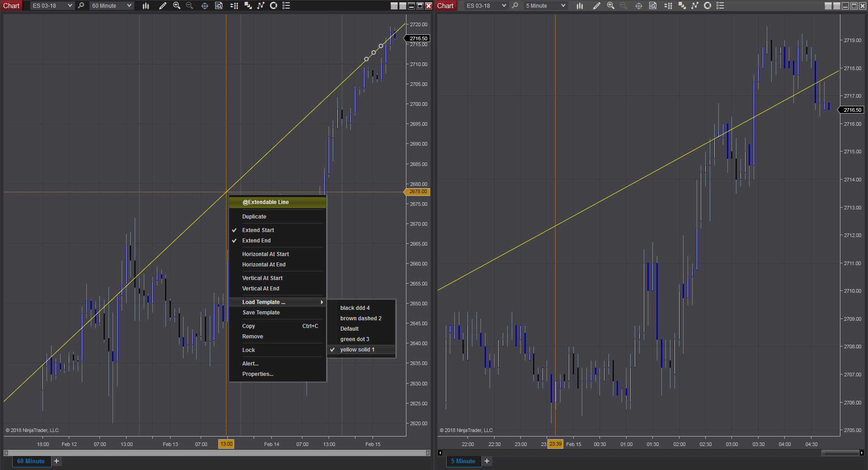This screenshot has width=868, height=470.
Task: Remove the extendable line
Action: click(278, 337)
